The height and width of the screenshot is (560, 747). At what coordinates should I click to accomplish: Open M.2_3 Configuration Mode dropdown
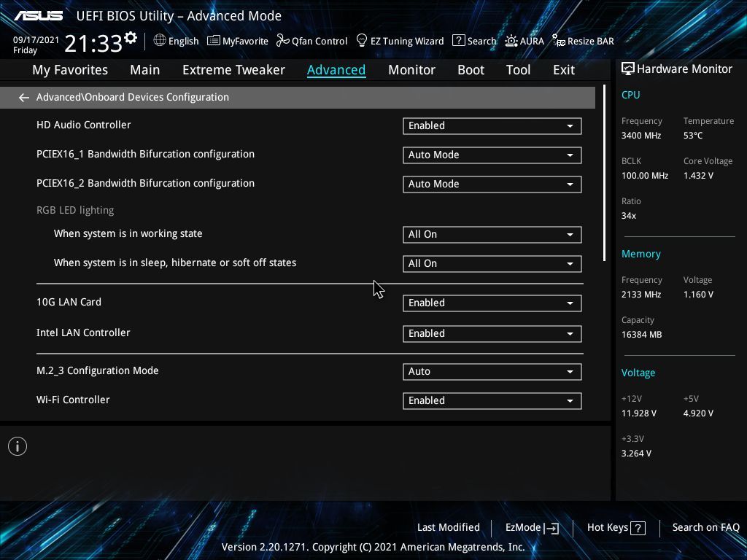pos(492,371)
